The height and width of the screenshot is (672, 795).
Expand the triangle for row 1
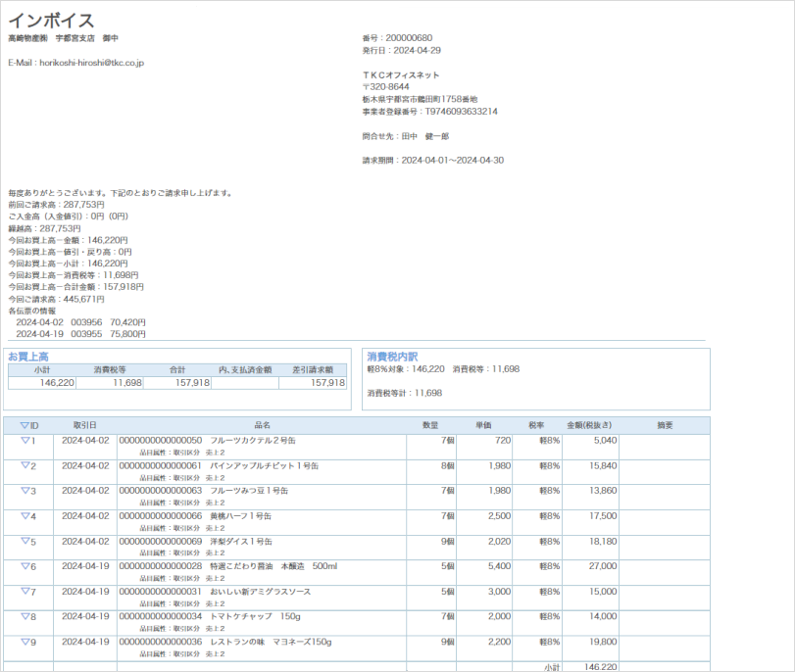coord(25,441)
